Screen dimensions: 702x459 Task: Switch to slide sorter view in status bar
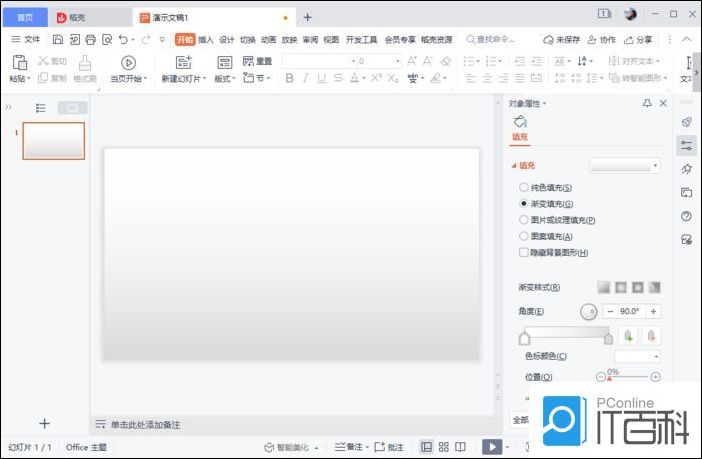click(444, 447)
